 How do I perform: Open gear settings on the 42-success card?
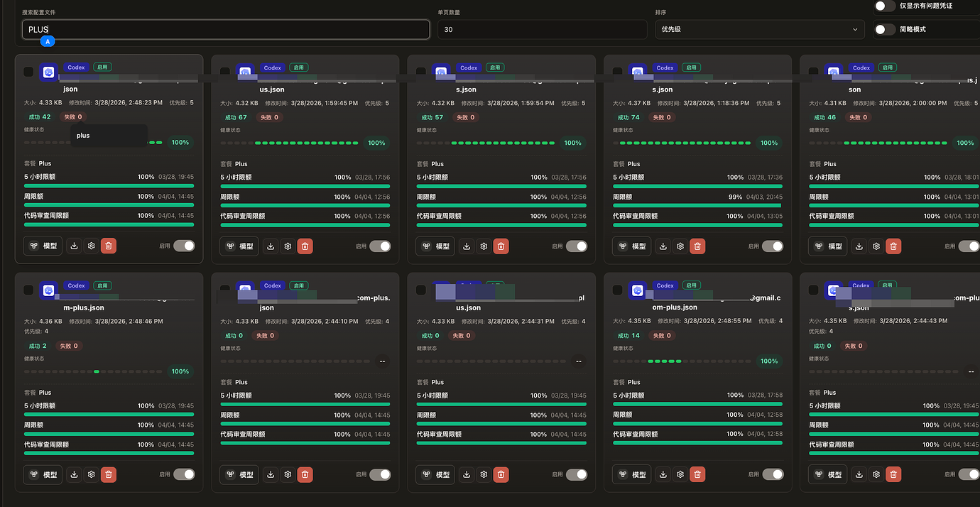pyautogui.click(x=92, y=246)
